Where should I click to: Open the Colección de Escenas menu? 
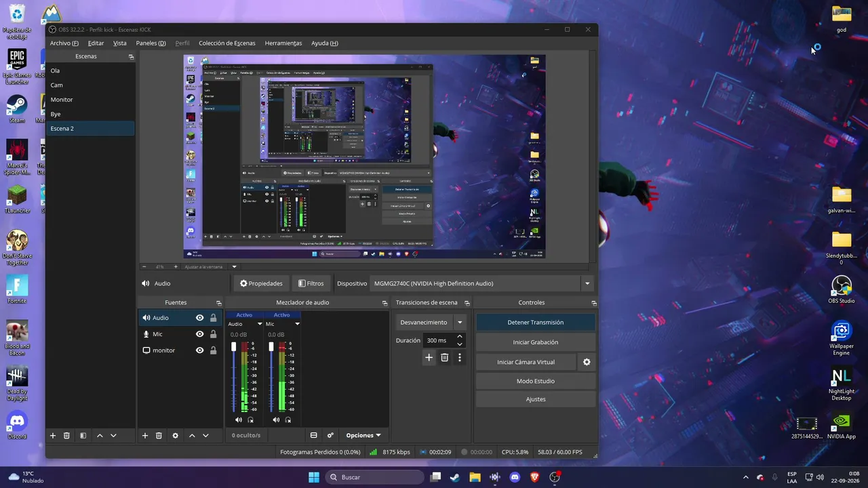pos(227,43)
